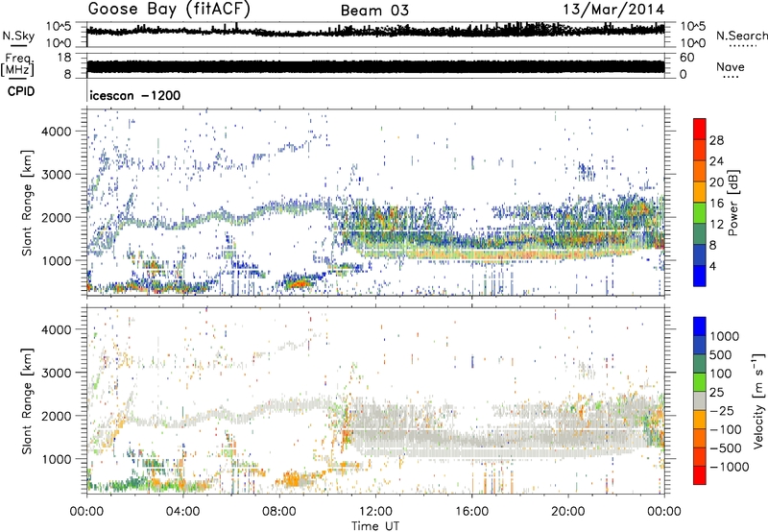Click the '24' tick on Power colorbar
Screen dimensions: 768x532
(x=716, y=161)
